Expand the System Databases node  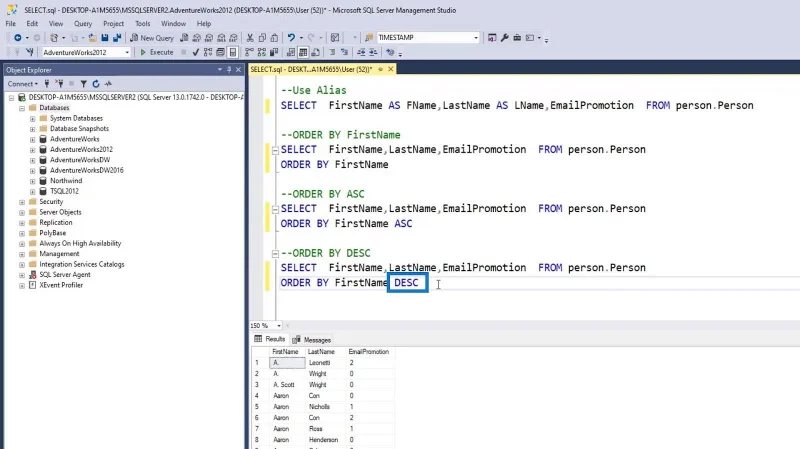click(32, 118)
